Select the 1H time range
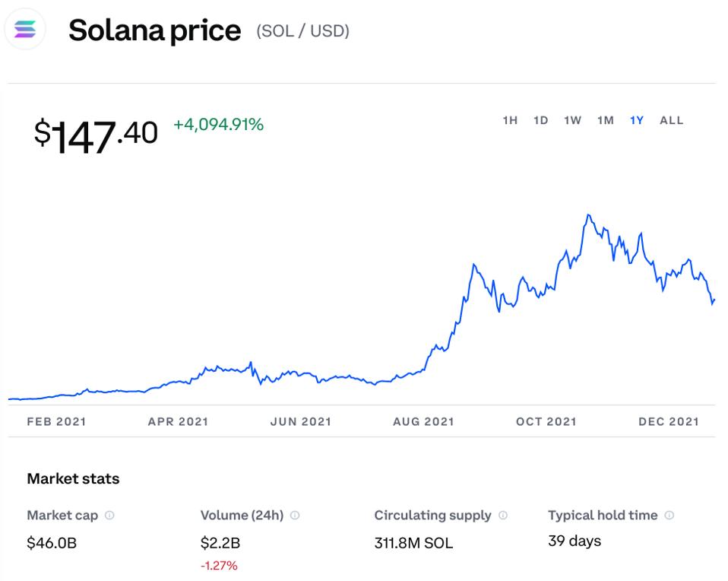This screenshot has height=581, width=728. pos(510,120)
